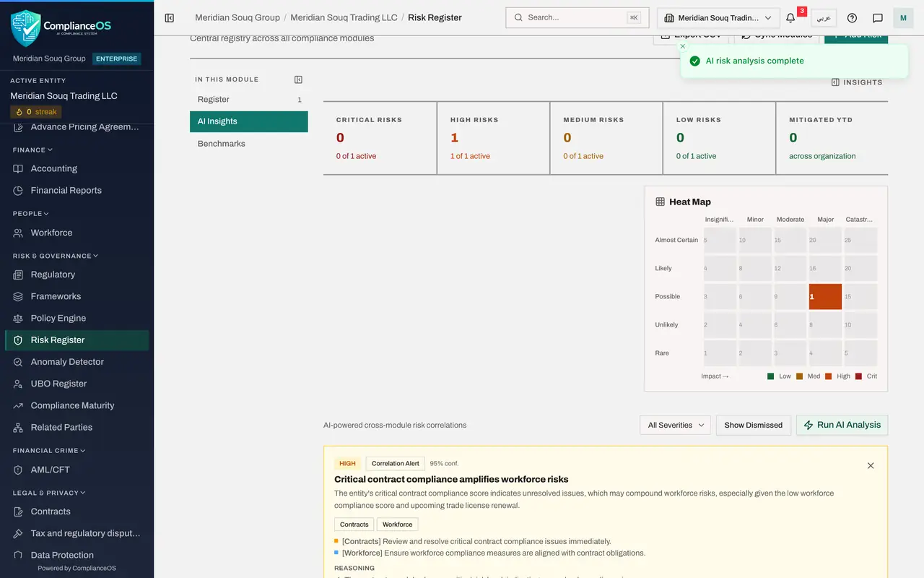Close the AI risk analysis toast
Image resolution: width=924 pixels, height=578 pixels.
(x=683, y=46)
